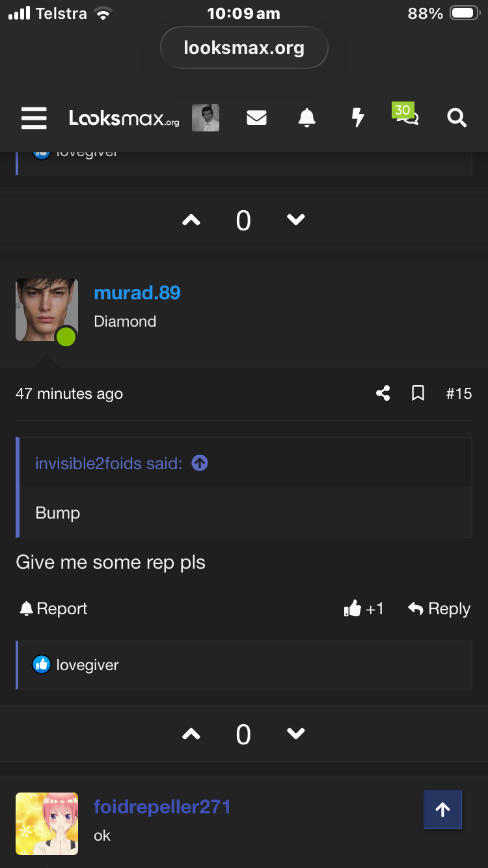Image resolution: width=488 pixels, height=868 pixels.
Task: Tap the scroll-to-top arrow button
Action: (x=442, y=809)
